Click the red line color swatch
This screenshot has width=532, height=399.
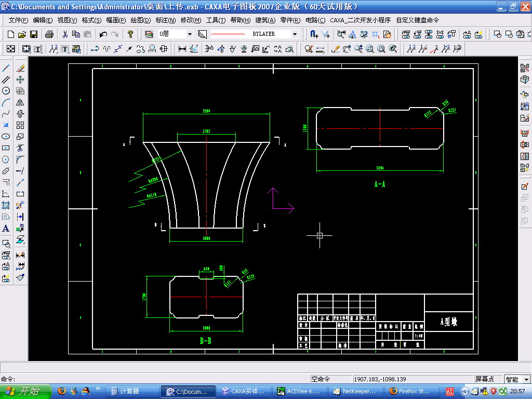click(228, 34)
